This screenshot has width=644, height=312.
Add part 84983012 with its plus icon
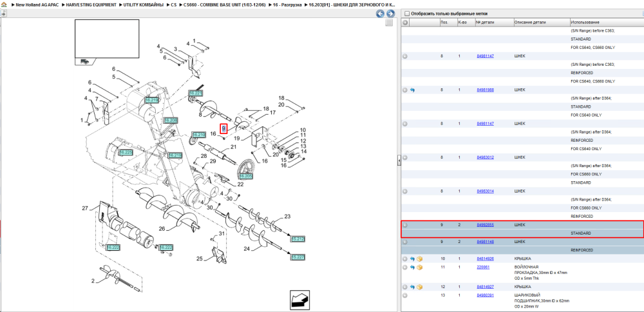coord(405,157)
